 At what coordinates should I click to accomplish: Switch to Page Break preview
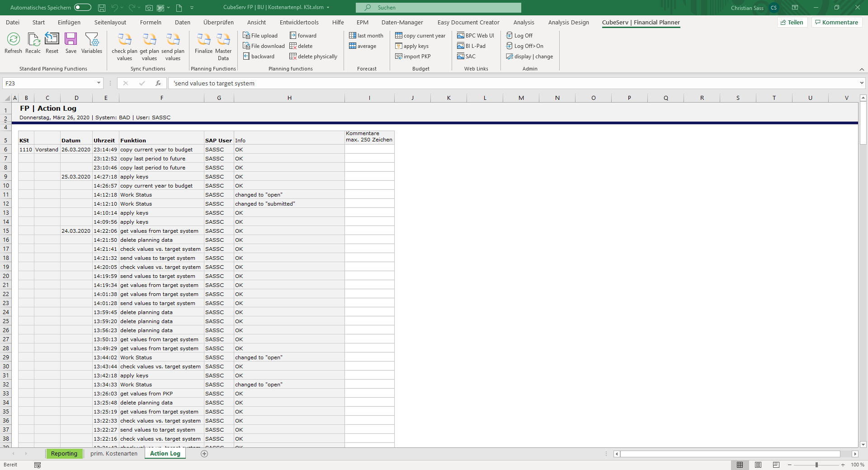coord(776,465)
